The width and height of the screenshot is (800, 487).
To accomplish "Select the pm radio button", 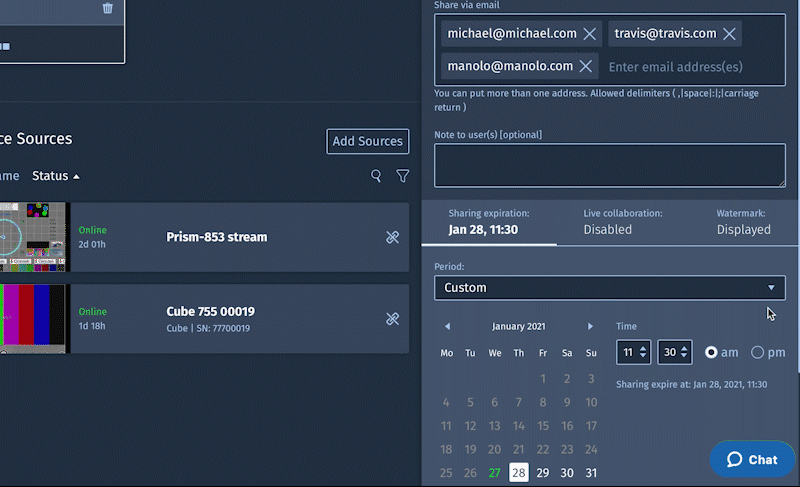I will 757,352.
